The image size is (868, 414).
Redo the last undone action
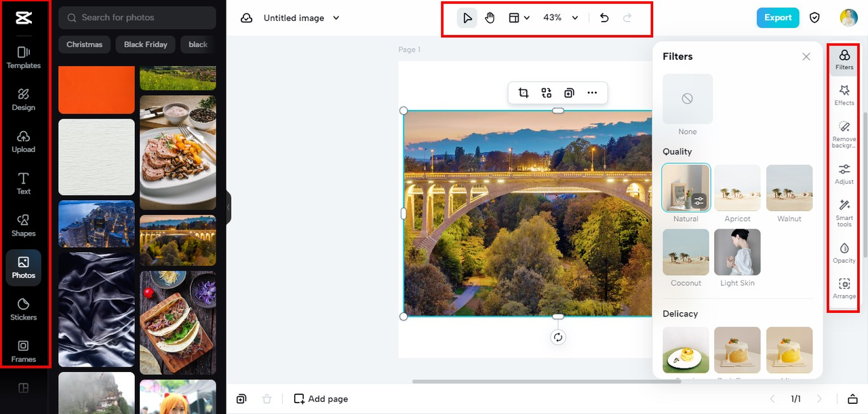(x=627, y=18)
